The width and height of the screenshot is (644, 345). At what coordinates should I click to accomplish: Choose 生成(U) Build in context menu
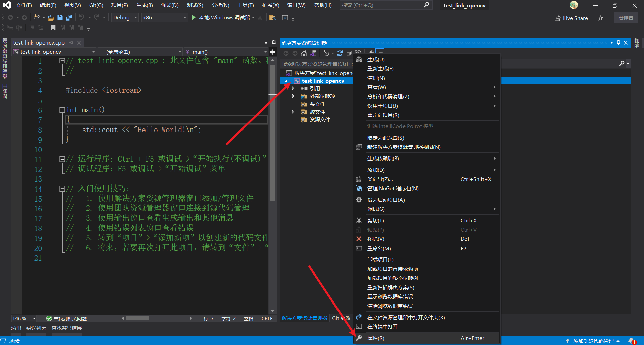pos(426,60)
